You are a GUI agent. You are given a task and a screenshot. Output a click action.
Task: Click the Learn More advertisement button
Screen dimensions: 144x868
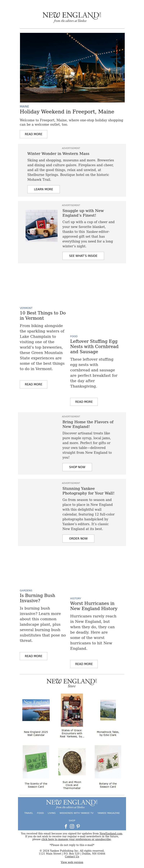44,189
